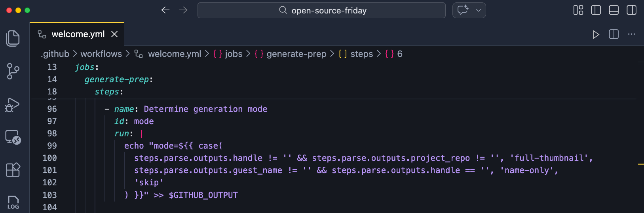Toggle the secondary side bar visibility

pyautogui.click(x=631, y=10)
